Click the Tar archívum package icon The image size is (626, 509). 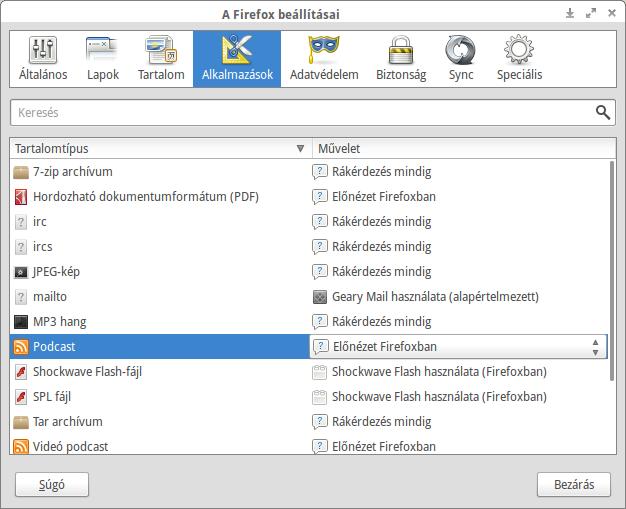pos(21,422)
